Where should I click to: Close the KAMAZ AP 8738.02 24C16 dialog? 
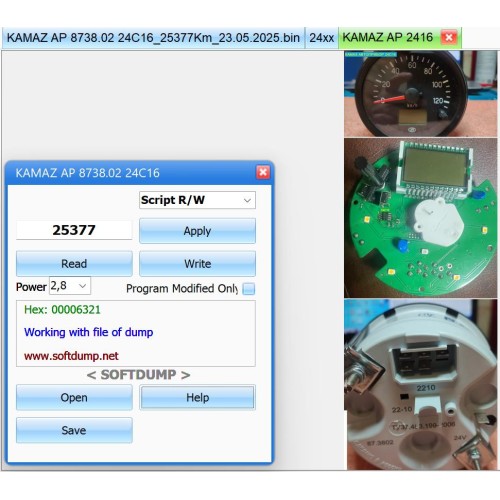263,172
